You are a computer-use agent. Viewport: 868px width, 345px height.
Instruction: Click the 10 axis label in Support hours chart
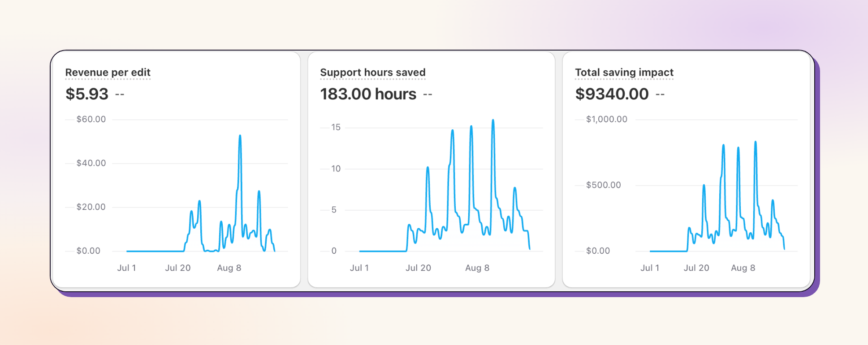[x=336, y=169]
